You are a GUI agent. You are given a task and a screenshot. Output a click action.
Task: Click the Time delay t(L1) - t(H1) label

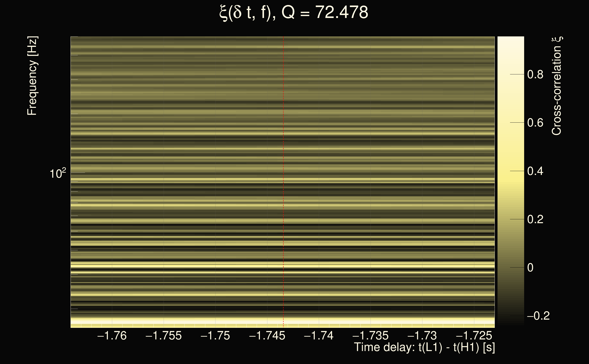tap(424, 347)
